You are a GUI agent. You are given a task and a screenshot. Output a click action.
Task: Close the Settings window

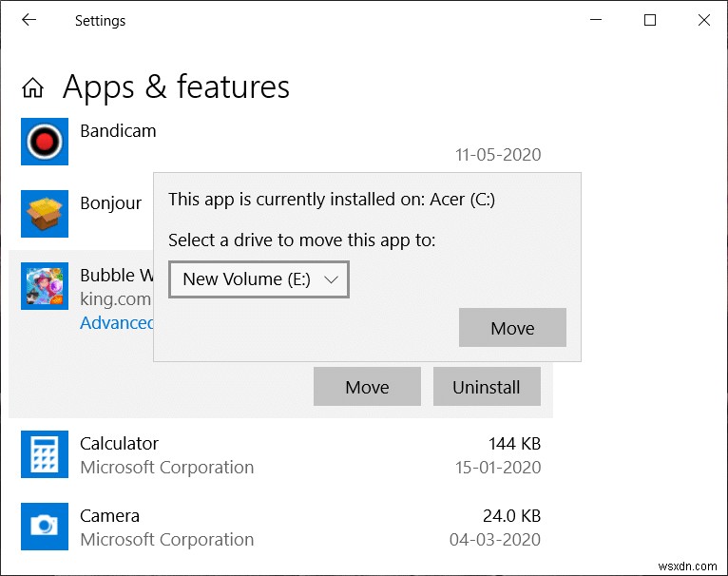702,20
